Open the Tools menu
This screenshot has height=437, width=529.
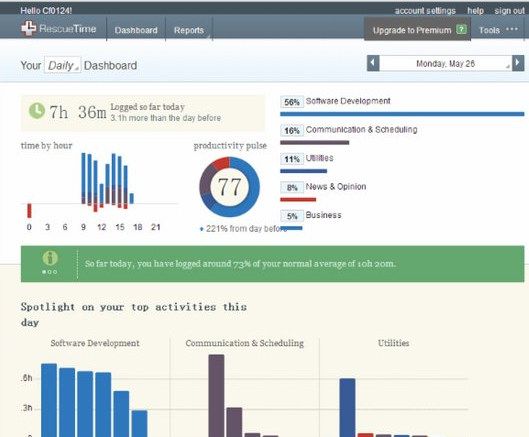tap(489, 30)
